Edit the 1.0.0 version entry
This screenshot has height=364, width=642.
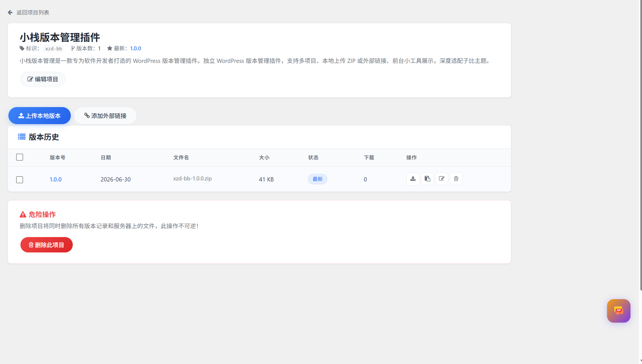click(x=442, y=179)
